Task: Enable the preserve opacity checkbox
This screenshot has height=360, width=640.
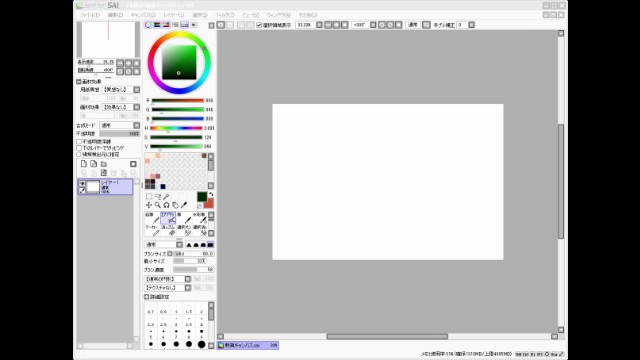Action: point(79,142)
